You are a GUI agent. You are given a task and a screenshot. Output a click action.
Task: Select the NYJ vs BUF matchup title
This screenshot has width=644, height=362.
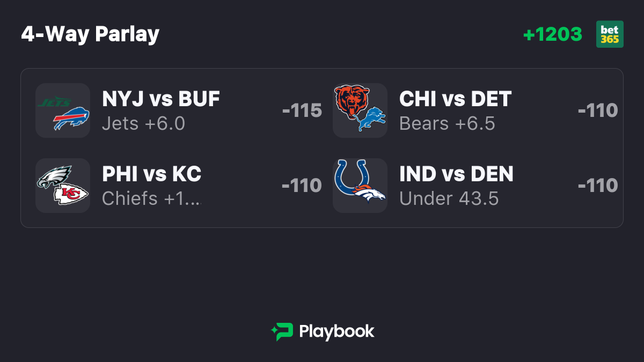(x=161, y=99)
